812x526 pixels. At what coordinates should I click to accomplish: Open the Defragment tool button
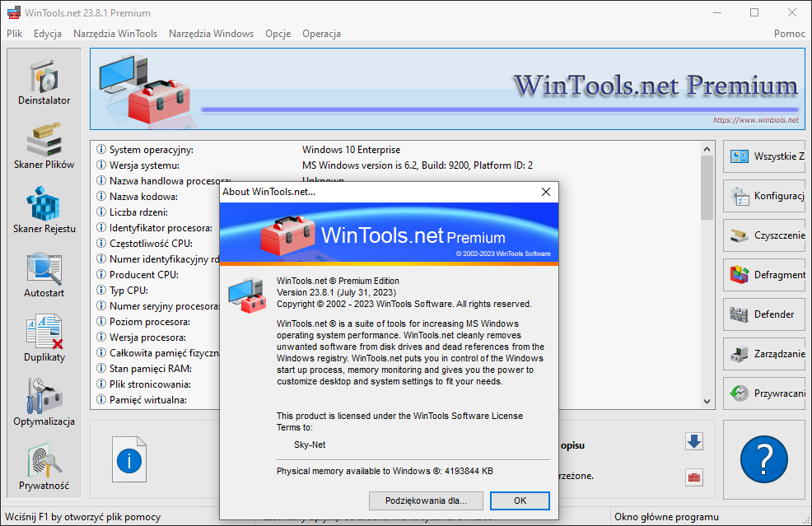pos(764,275)
